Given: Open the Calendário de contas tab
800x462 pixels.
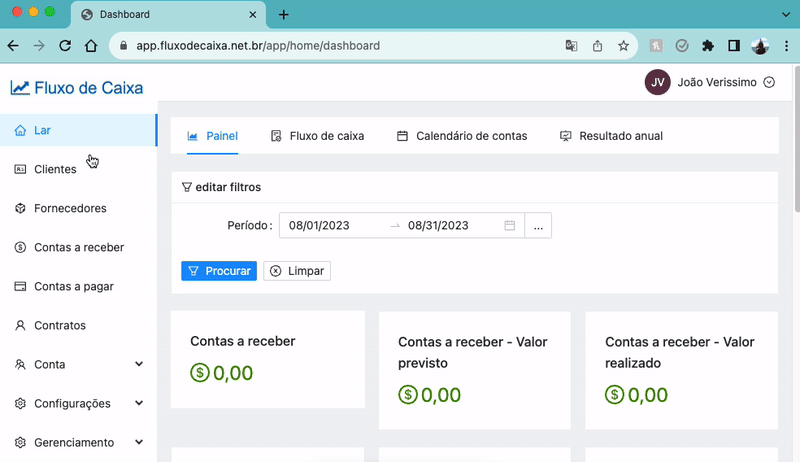Looking at the screenshot, I should 462,136.
